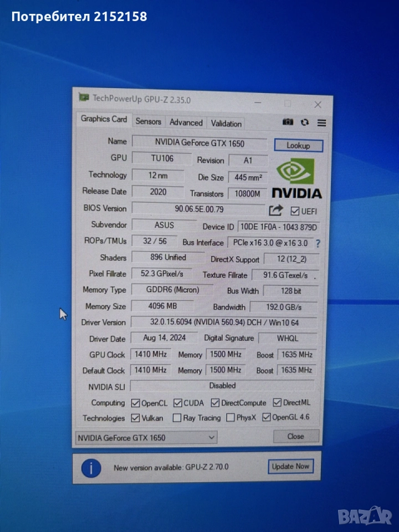Click the BIOS Version field
Viewport: 399px width, 532px height.
pos(198,209)
